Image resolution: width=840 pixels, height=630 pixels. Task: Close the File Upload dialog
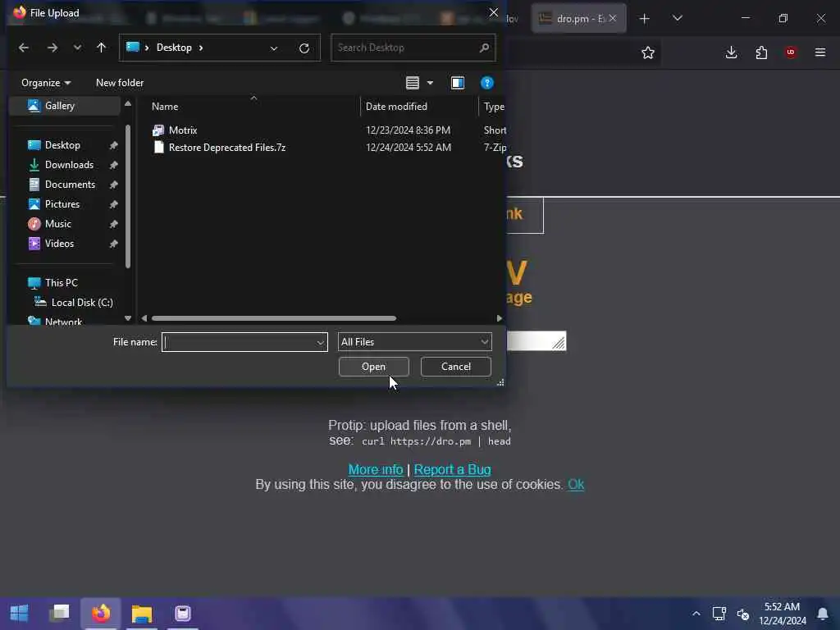(x=493, y=12)
